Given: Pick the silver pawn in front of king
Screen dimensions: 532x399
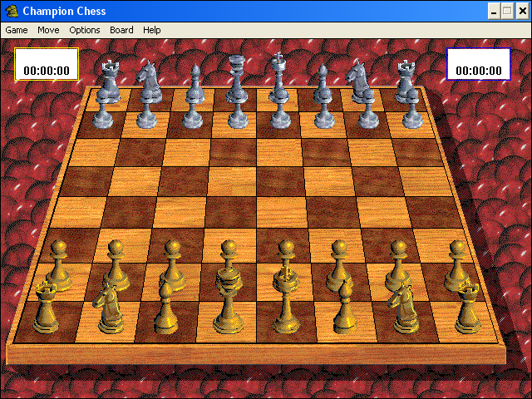Looking at the screenshot, I should tap(280, 115).
